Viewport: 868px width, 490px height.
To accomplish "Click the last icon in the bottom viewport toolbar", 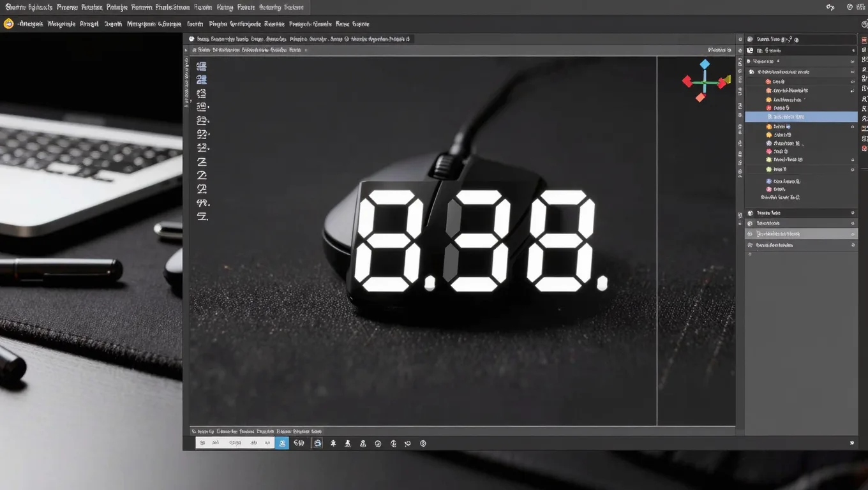I will coord(423,443).
